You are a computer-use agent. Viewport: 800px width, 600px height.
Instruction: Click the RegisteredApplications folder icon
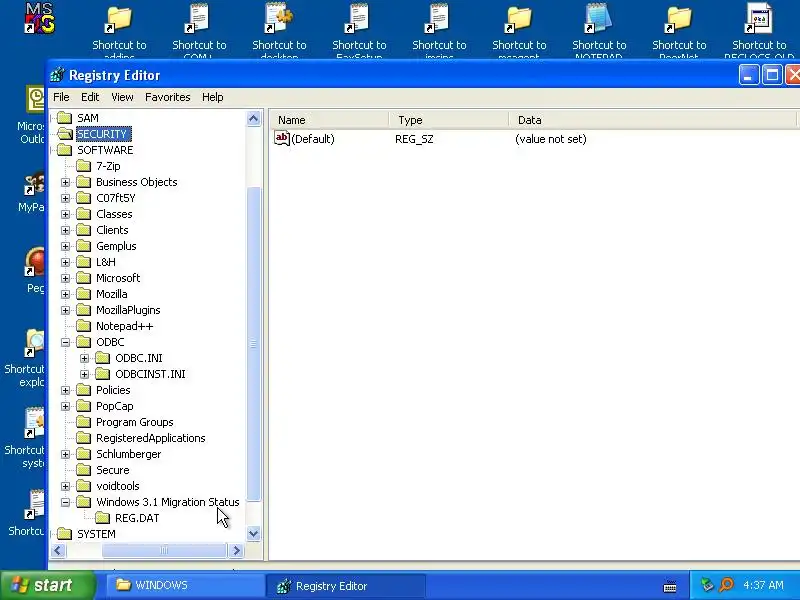(x=84, y=438)
